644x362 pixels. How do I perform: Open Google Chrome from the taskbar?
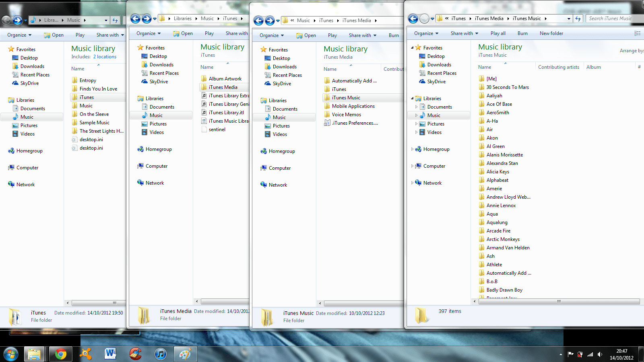[x=60, y=354]
